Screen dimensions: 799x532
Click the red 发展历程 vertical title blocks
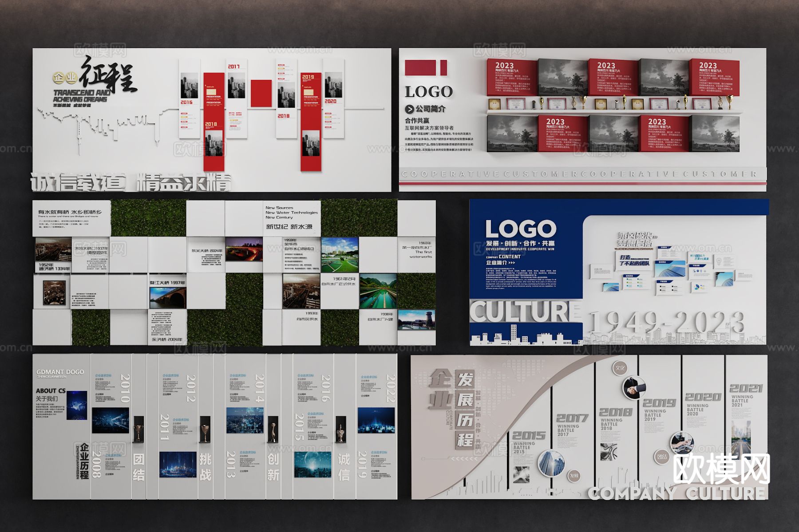pos(465,409)
